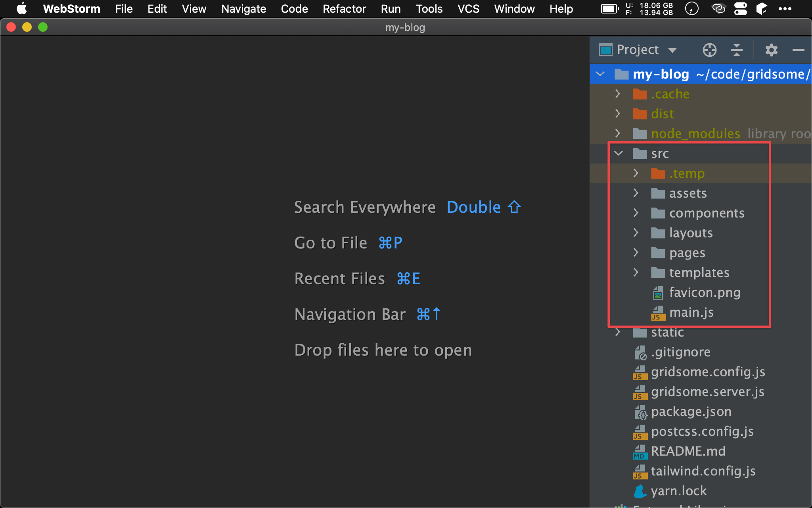The image size is (812, 508).
Task: Open the Tools menu
Action: pyautogui.click(x=429, y=9)
